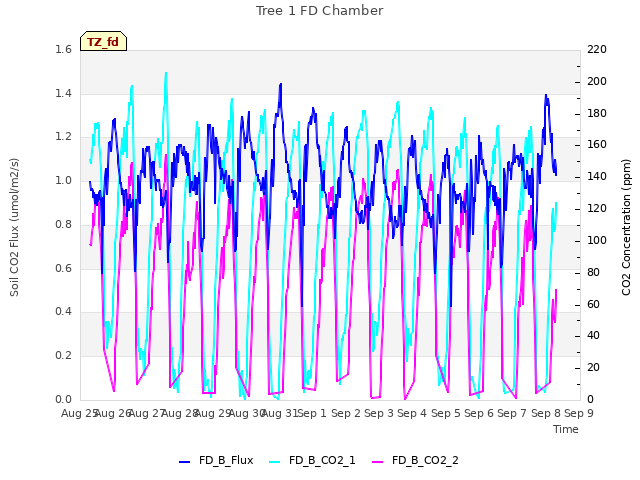
Task: Click the 1.2 left axis value
Action: tap(63, 137)
